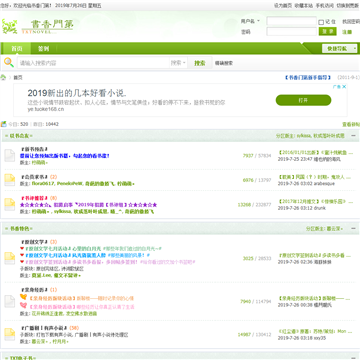Open the board title followed by (2)
This screenshot has height=360, width=360.
pyautogui.click(x=34, y=177)
